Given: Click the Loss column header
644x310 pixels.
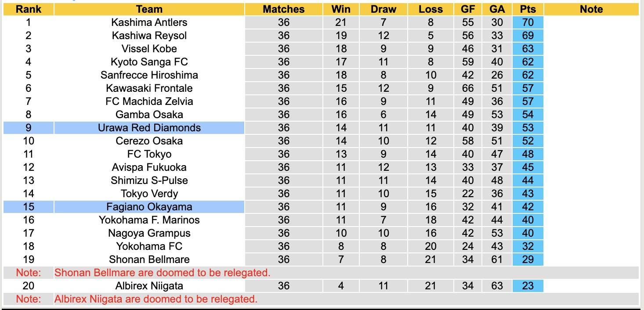Looking at the screenshot, I should (431, 9).
